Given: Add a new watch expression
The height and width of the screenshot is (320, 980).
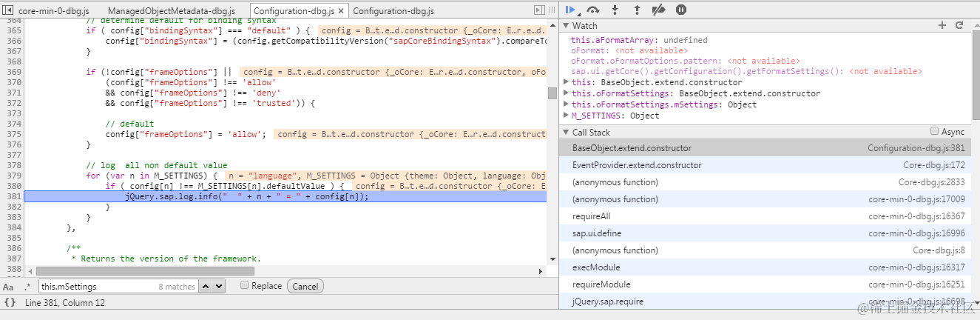Looking at the screenshot, I should click(x=942, y=25).
